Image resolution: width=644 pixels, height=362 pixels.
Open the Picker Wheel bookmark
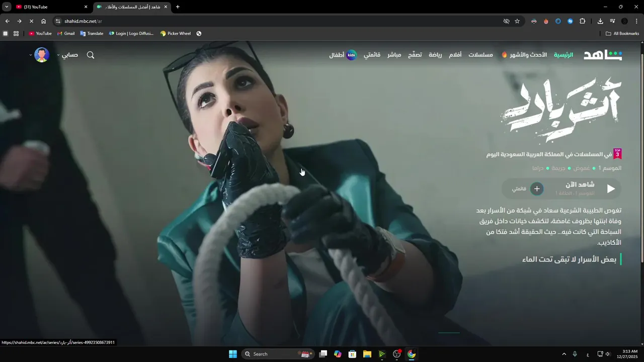point(176,34)
